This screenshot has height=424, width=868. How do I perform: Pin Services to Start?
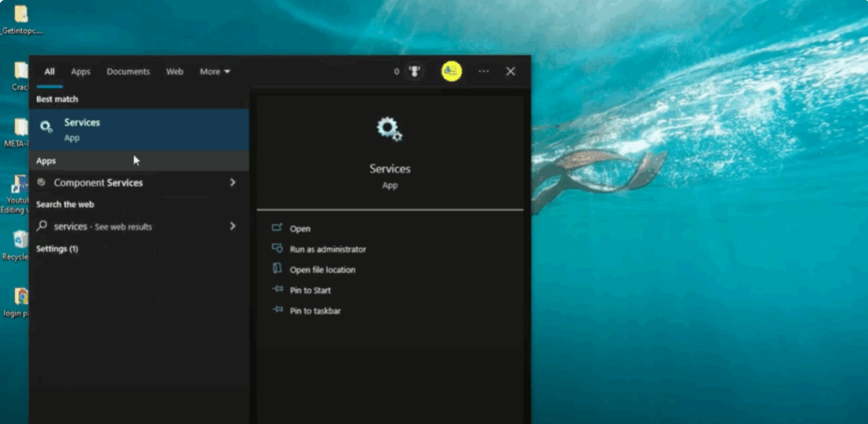310,290
